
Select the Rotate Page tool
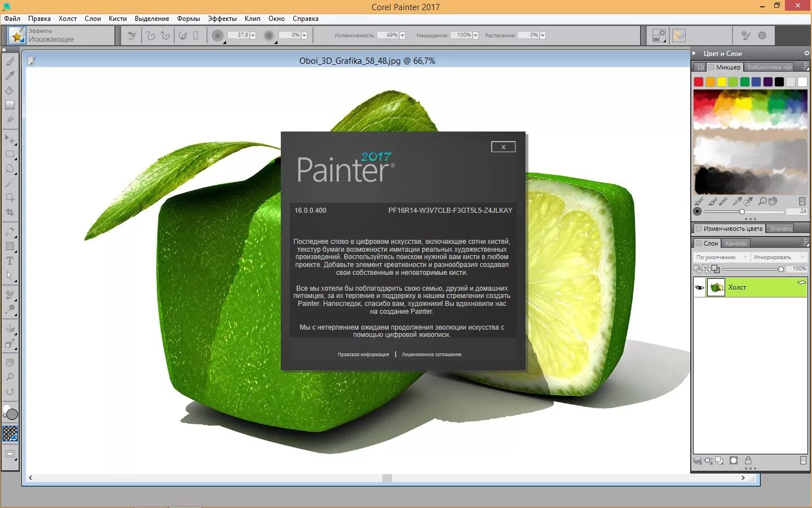coord(10,392)
